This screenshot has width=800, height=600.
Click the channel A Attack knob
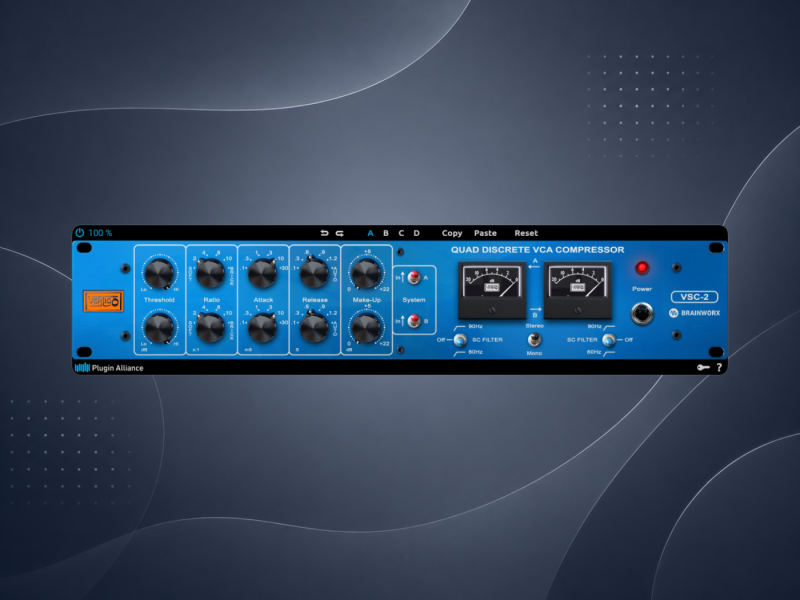click(x=262, y=273)
